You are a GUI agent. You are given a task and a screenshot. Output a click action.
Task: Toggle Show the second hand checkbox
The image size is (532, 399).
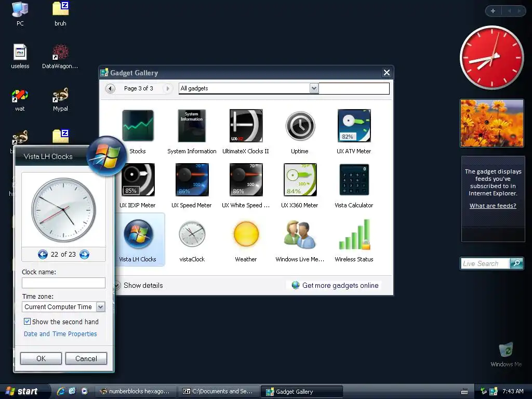pos(27,321)
